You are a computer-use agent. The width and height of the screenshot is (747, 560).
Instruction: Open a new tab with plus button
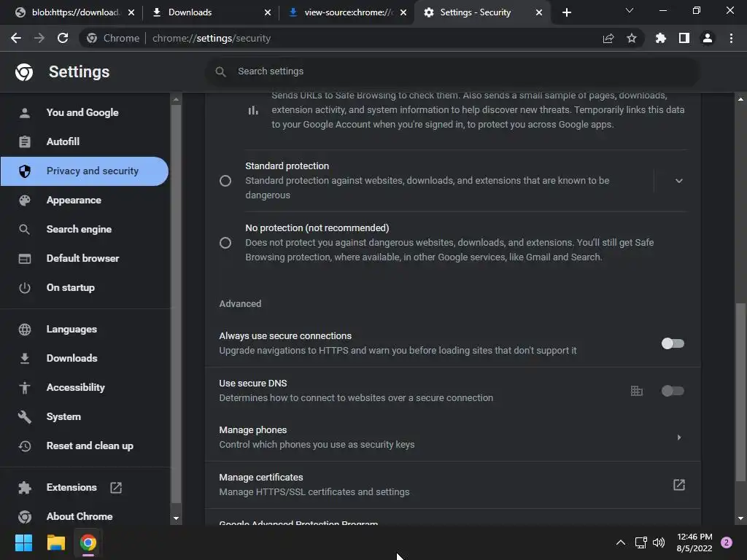tap(566, 12)
